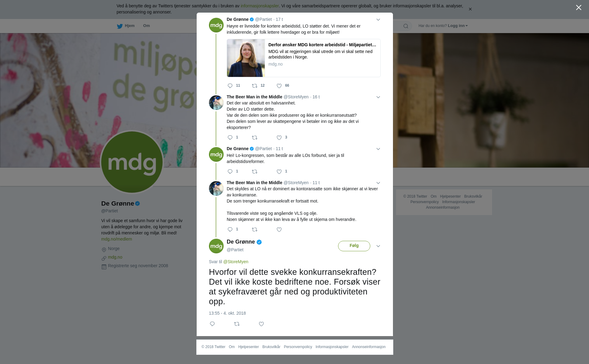This screenshot has width=589, height=364.
Task: Open the mdg.no article preview card
Action: (x=304, y=58)
